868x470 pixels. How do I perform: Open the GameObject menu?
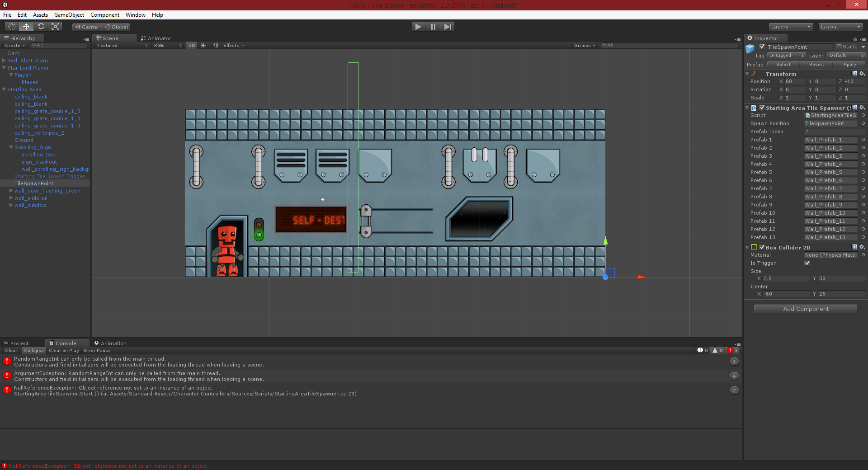click(69, 15)
